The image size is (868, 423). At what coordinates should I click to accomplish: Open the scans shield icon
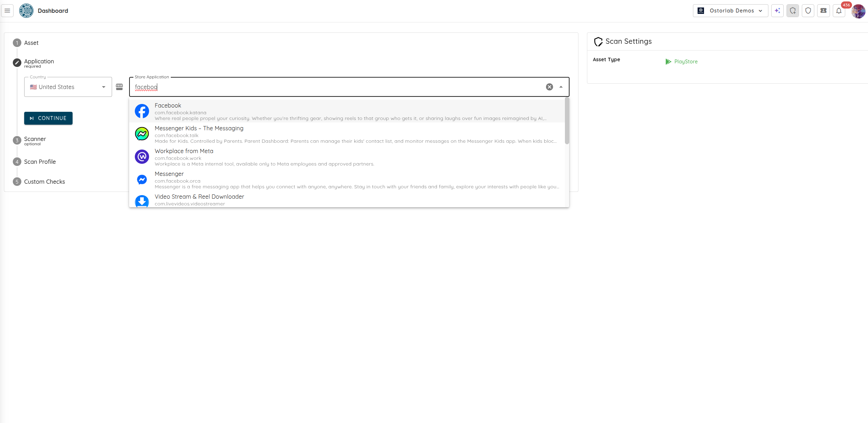808,11
